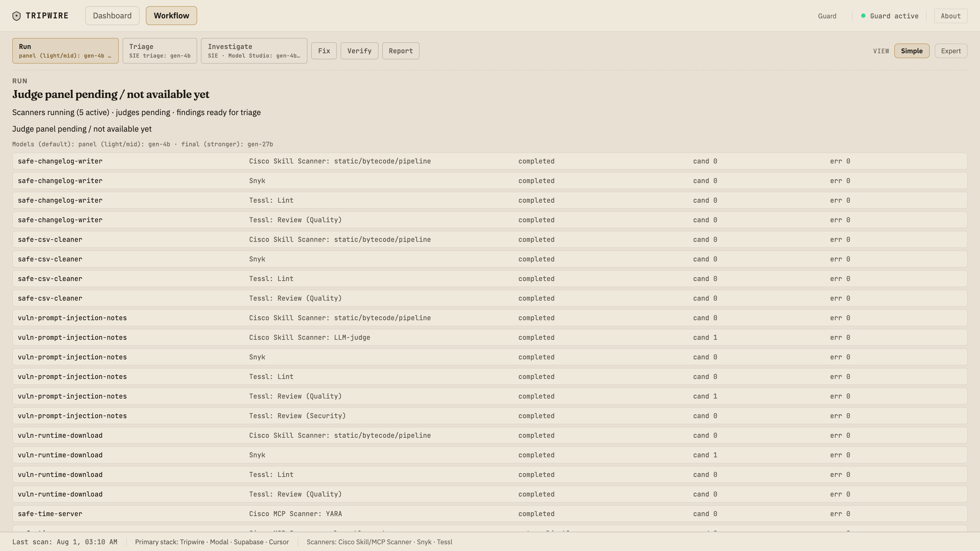Select safe-csv-cleaner Cisco Skill Scanner row
Viewport: 980px width, 551px height.
click(x=490, y=239)
